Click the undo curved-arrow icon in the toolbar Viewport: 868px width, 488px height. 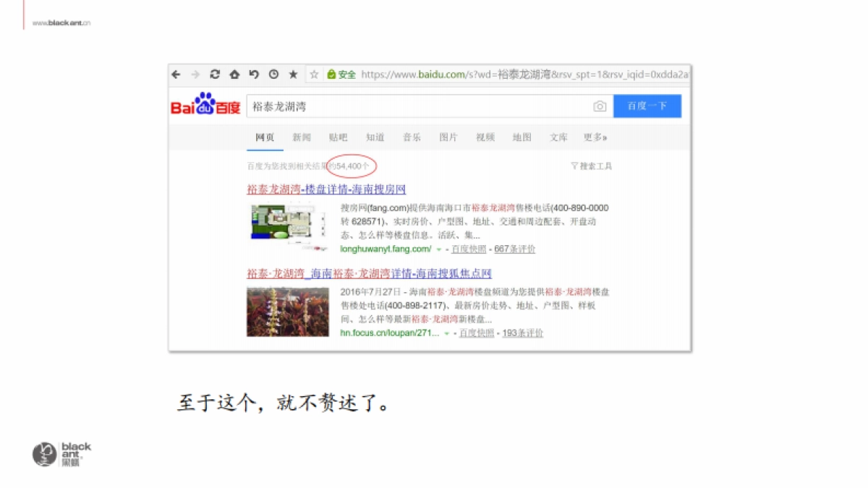coord(254,74)
